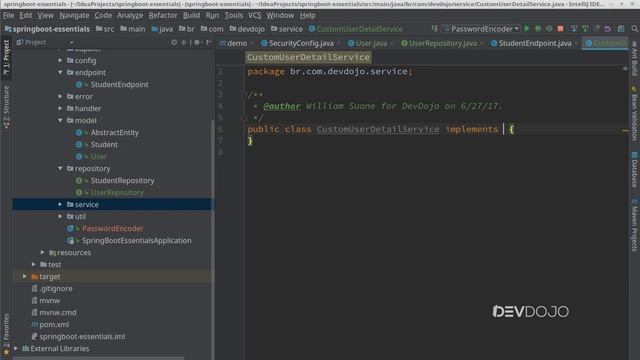Viewport: 640px width, 360px height.
Task: Open the Bean Validation side panel
Action: 634,113
